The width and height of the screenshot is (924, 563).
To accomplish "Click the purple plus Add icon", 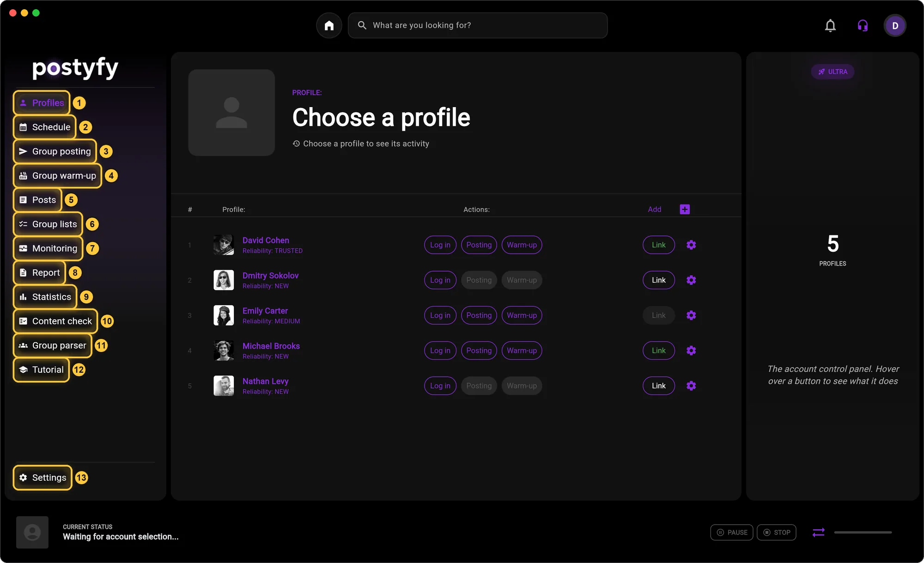I will [685, 209].
